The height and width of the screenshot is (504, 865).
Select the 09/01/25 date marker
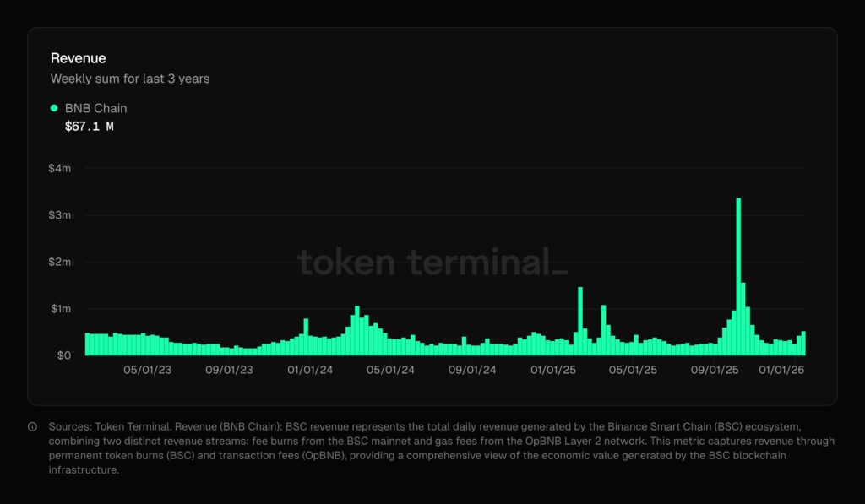coord(716,370)
